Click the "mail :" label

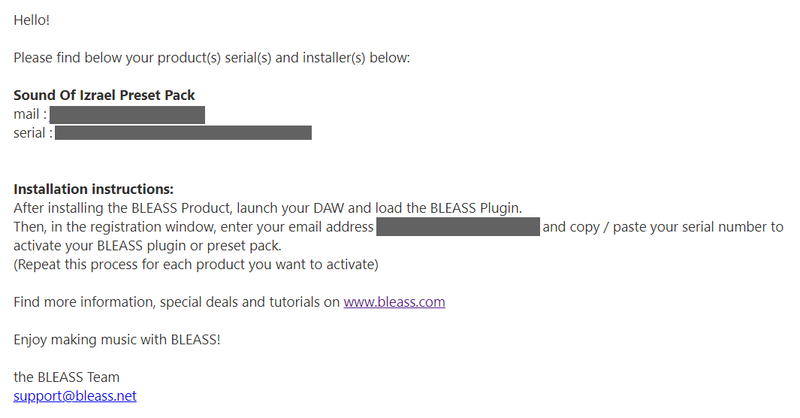pyautogui.click(x=30, y=114)
